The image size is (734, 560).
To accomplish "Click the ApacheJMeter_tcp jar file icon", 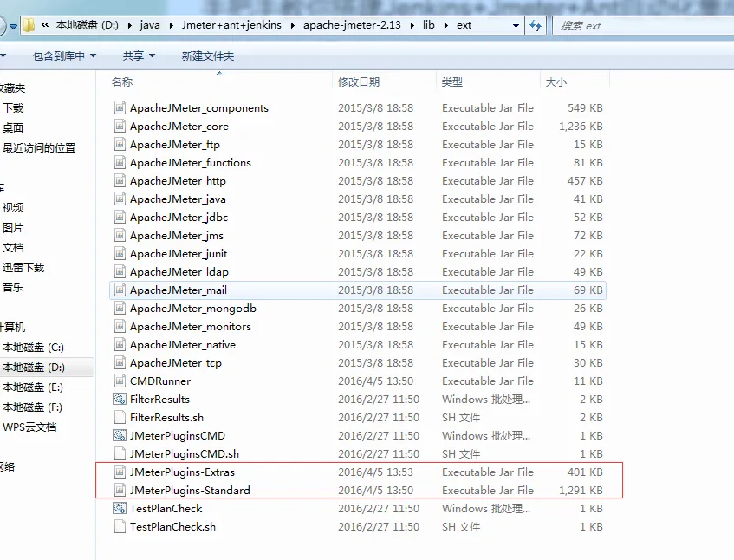I will point(120,363).
